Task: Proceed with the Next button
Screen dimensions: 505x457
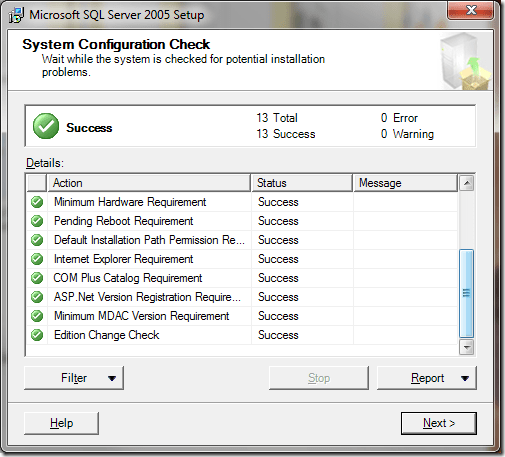Action: point(439,423)
